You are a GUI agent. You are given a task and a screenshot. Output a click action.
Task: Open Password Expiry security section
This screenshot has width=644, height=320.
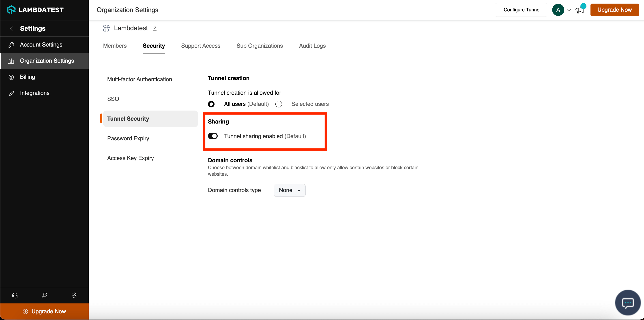(128, 138)
